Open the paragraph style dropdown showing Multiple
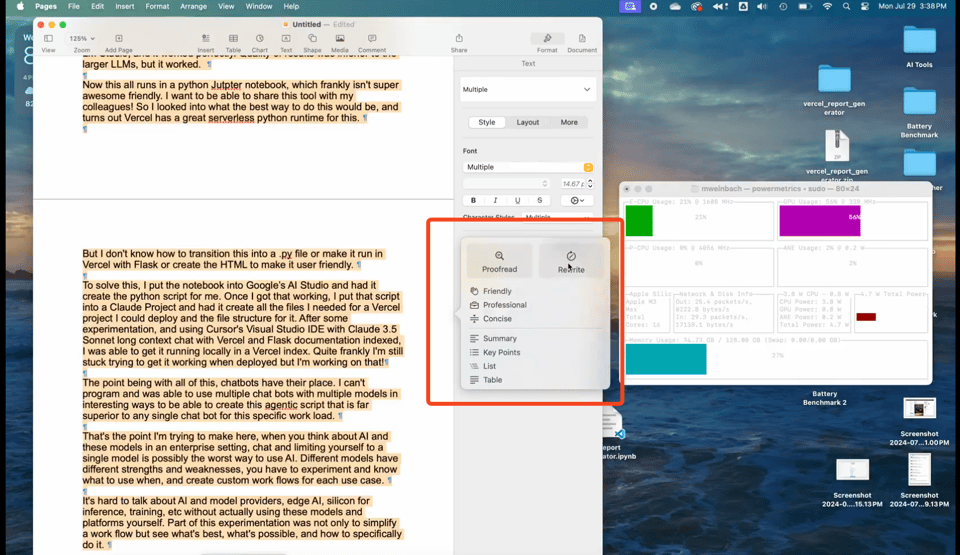Screen dimensions: 960x555 528,89
